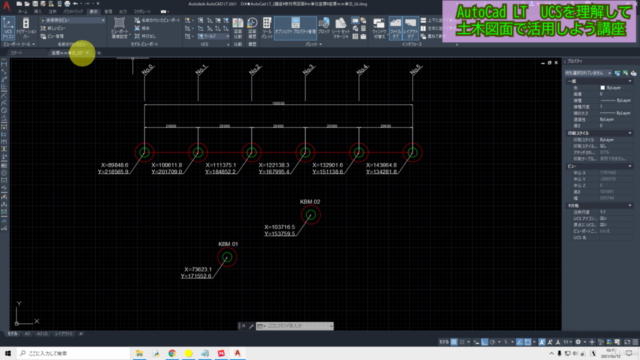Image resolution: width=640 pixels, height=360 pixels.
Task: Add a new layout with the plus tab
Action: 81,334
